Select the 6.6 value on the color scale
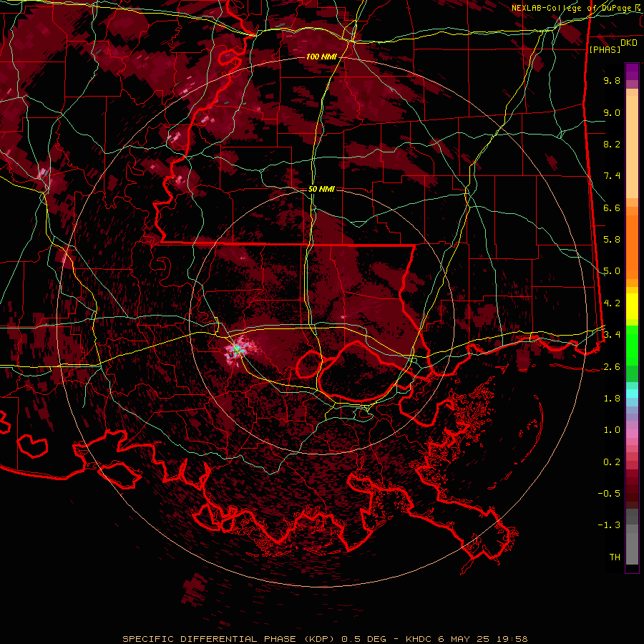The image size is (644, 644). (x=612, y=208)
